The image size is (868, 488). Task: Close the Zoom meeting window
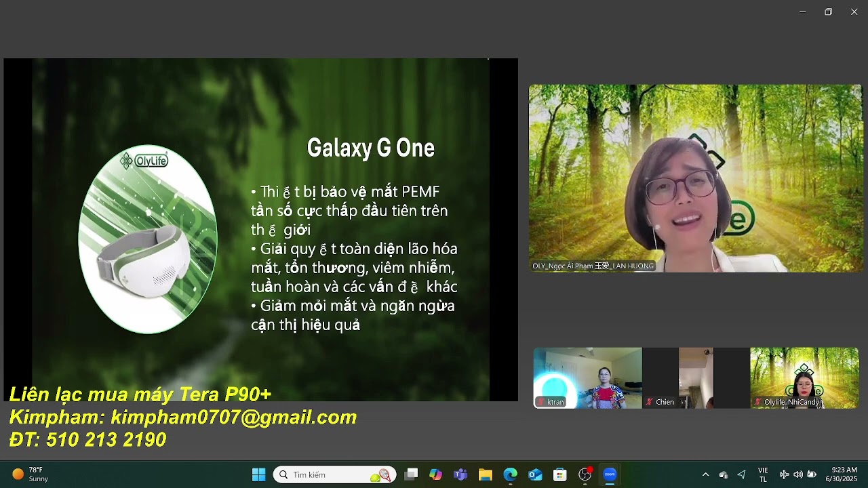pos(854,12)
